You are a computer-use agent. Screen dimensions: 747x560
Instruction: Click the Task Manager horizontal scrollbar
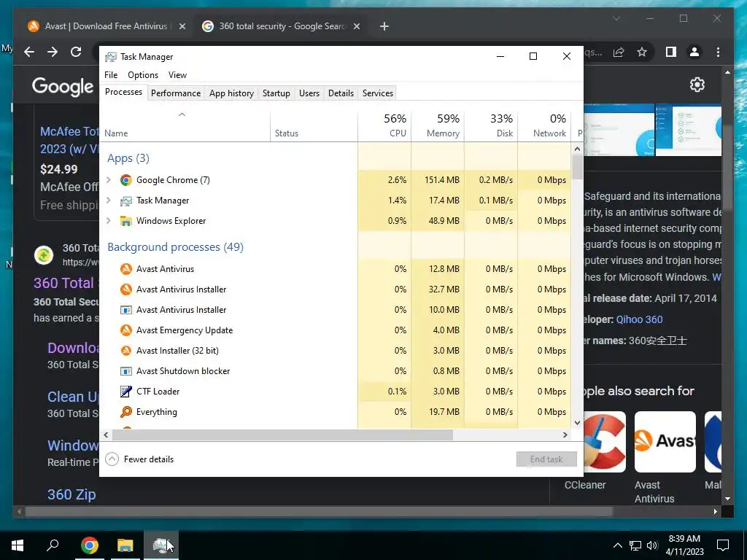[282, 435]
